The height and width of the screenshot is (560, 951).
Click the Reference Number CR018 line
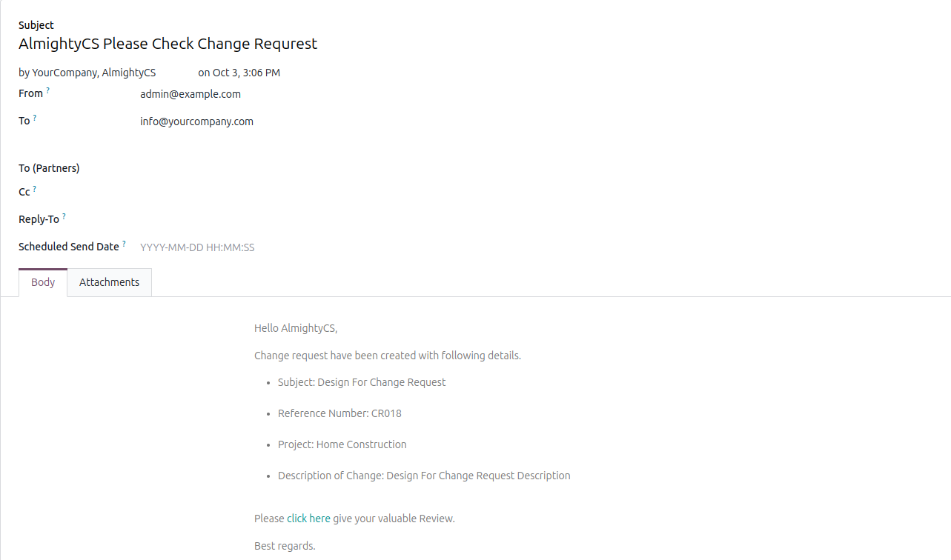[339, 413]
